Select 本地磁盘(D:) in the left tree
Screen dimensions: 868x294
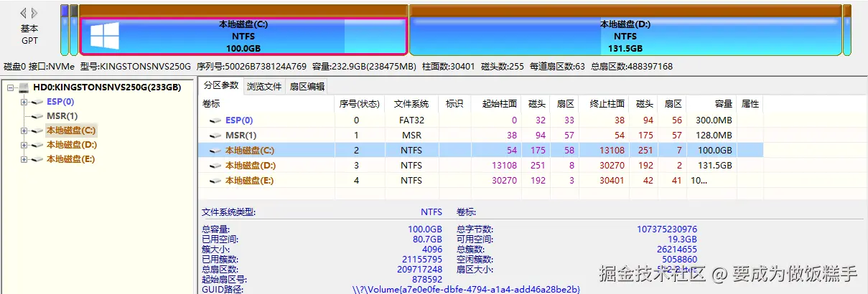[x=71, y=145]
